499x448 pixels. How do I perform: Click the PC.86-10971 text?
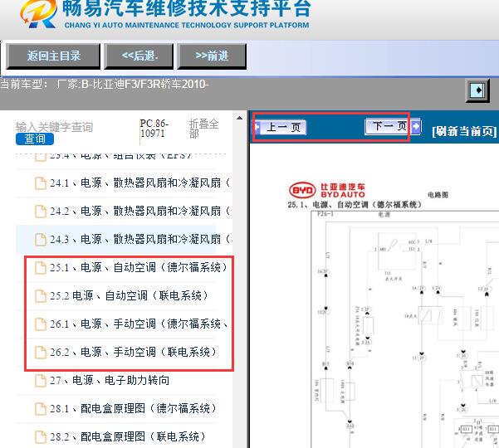click(154, 128)
